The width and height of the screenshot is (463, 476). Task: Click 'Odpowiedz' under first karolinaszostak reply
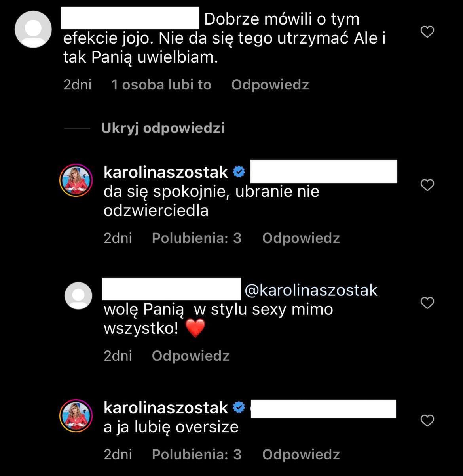(x=301, y=238)
